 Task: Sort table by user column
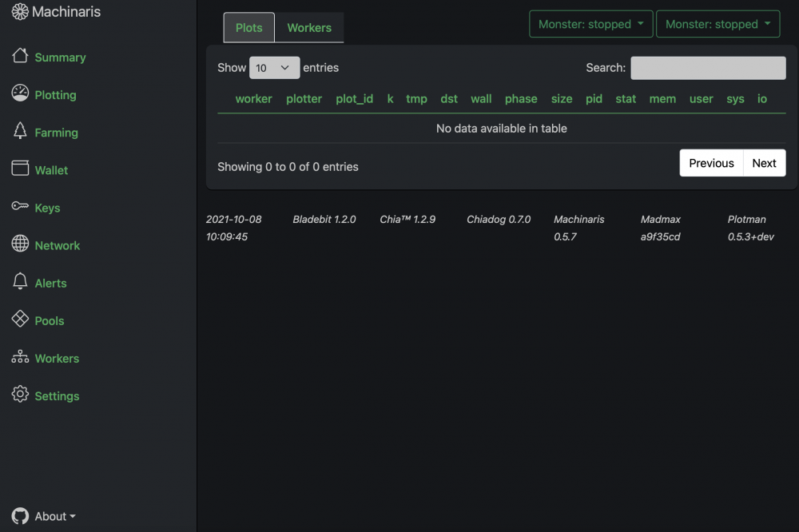702,99
